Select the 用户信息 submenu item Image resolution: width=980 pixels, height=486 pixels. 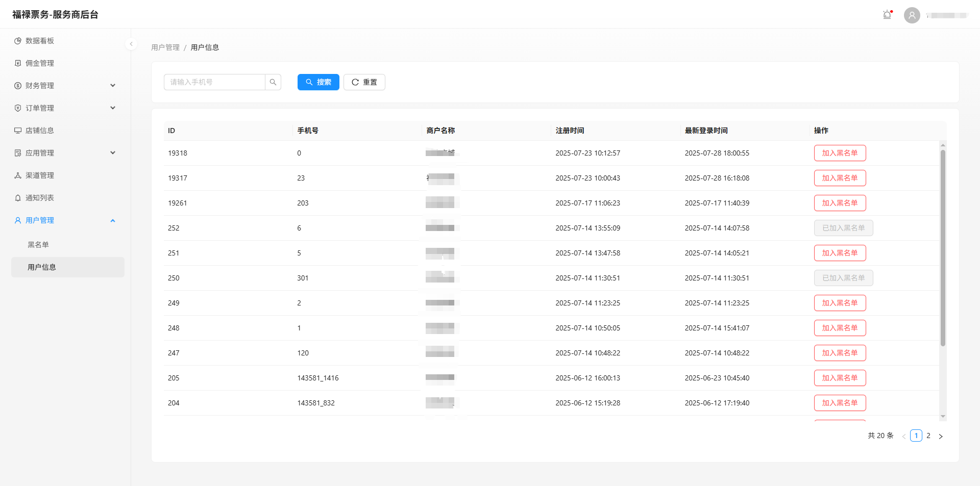point(42,267)
